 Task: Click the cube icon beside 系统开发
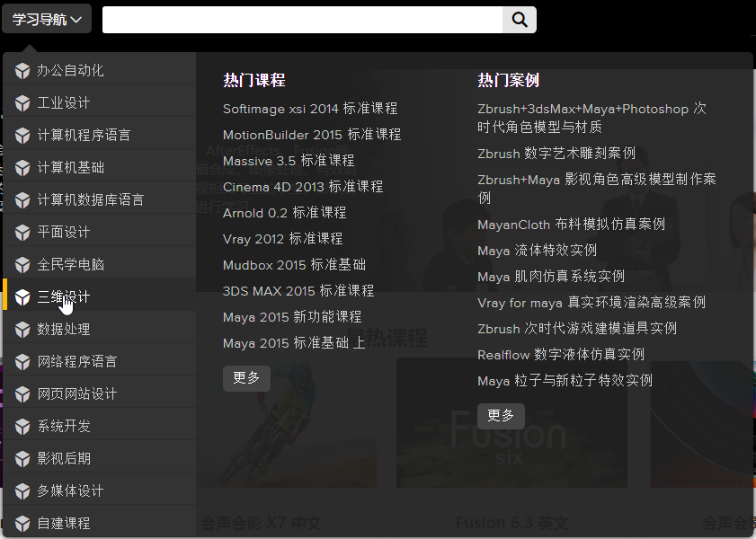[x=22, y=427]
